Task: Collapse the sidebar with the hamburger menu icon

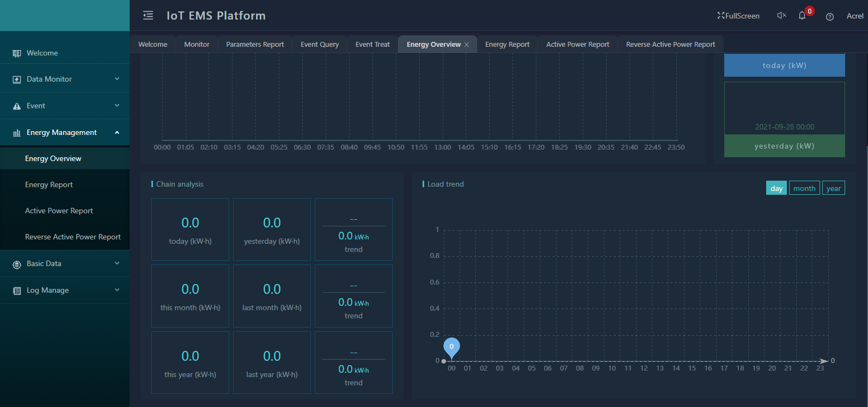Action: [x=148, y=15]
